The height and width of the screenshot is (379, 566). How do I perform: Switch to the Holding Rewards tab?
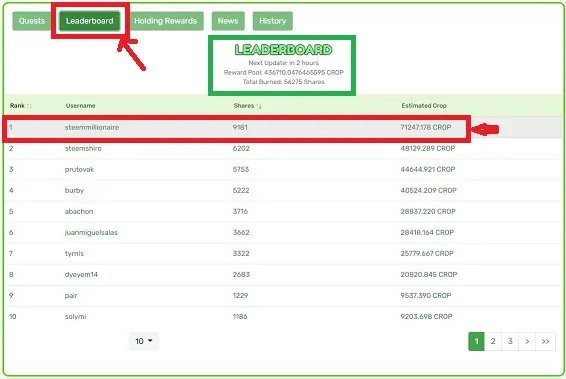click(165, 21)
